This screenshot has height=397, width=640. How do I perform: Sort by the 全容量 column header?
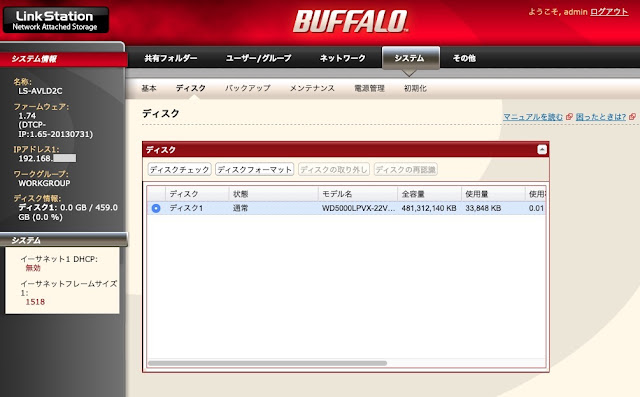pyautogui.click(x=429, y=194)
